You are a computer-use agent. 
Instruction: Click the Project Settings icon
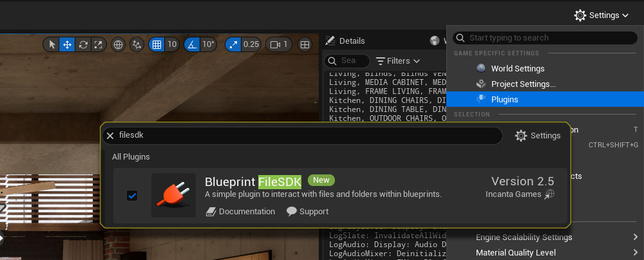click(x=480, y=84)
